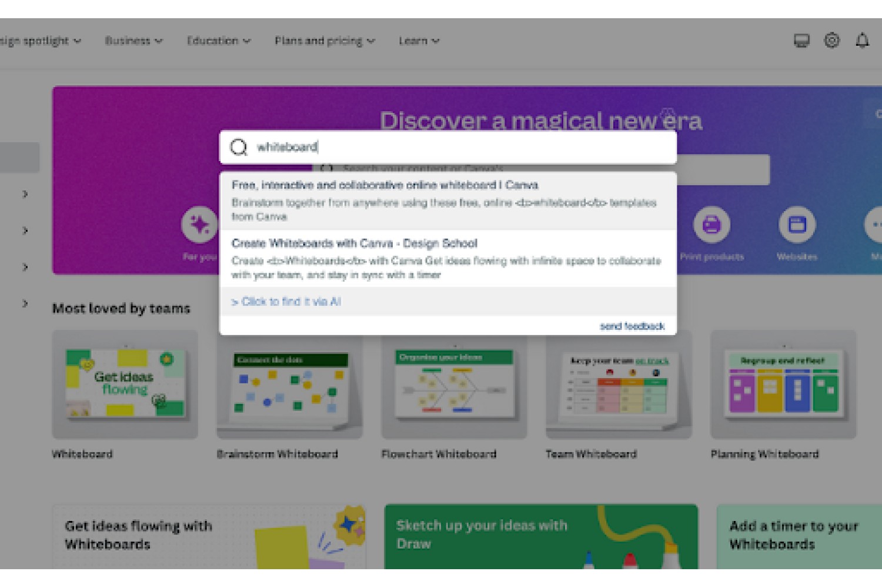This screenshot has height=588, width=882.
Task: Click the 'Planning Whiteboard' label text
Action: [x=765, y=454]
